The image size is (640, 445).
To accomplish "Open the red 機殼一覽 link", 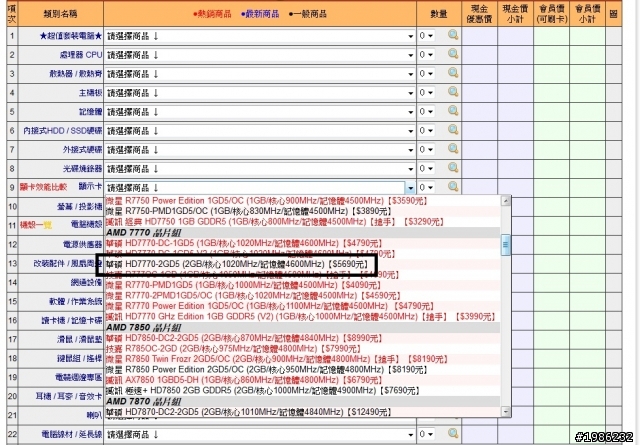I will 36,225.
